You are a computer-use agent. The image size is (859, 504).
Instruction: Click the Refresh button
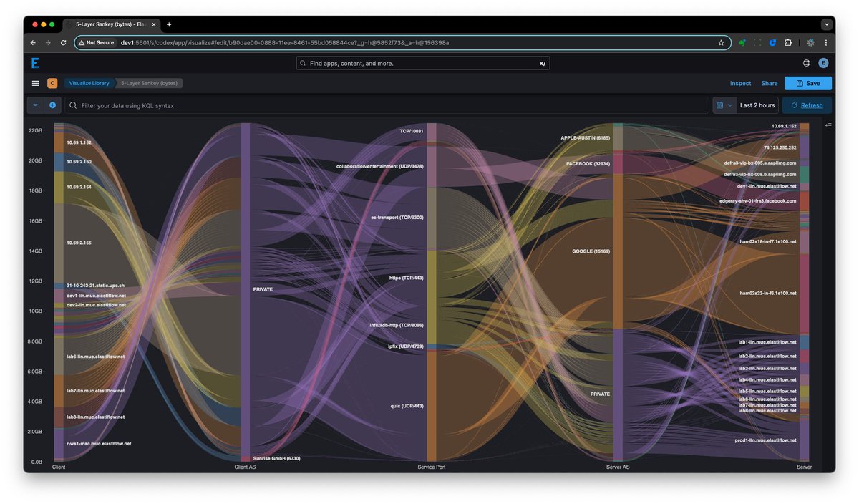pyautogui.click(x=807, y=105)
